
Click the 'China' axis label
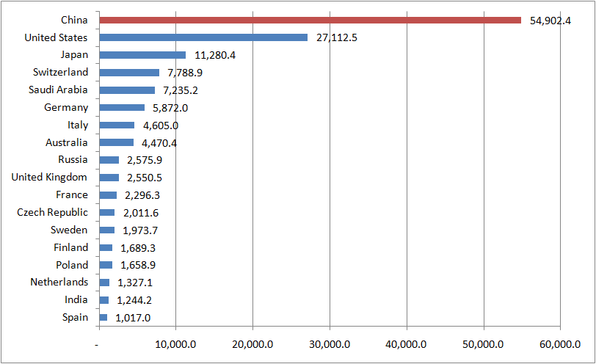coord(75,20)
